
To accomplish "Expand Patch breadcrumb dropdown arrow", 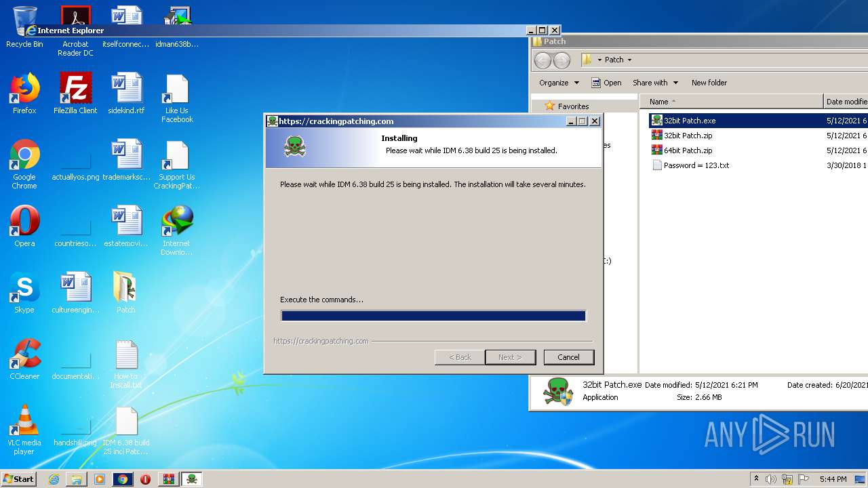I will [629, 60].
